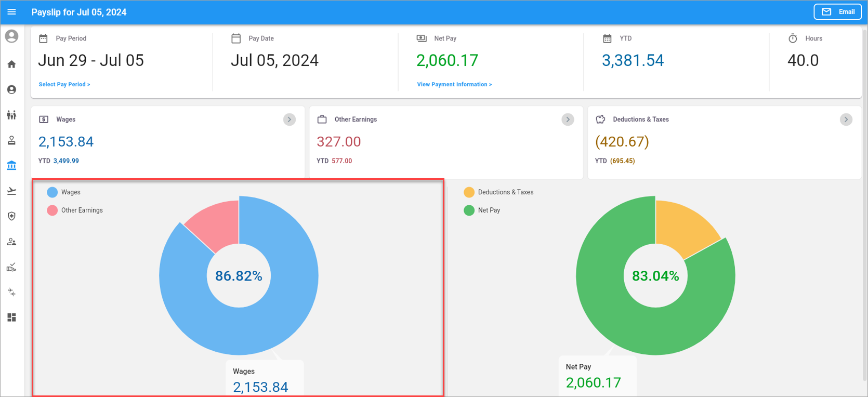Click the pay date Jul 05, 2024 value

[x=274, y=60]
